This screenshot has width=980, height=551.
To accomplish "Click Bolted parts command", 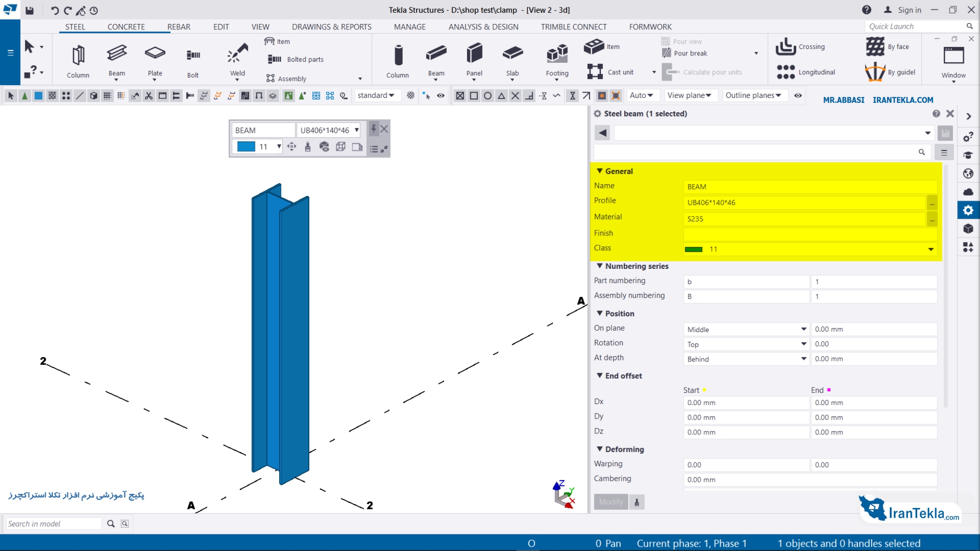I will [296, 59].
